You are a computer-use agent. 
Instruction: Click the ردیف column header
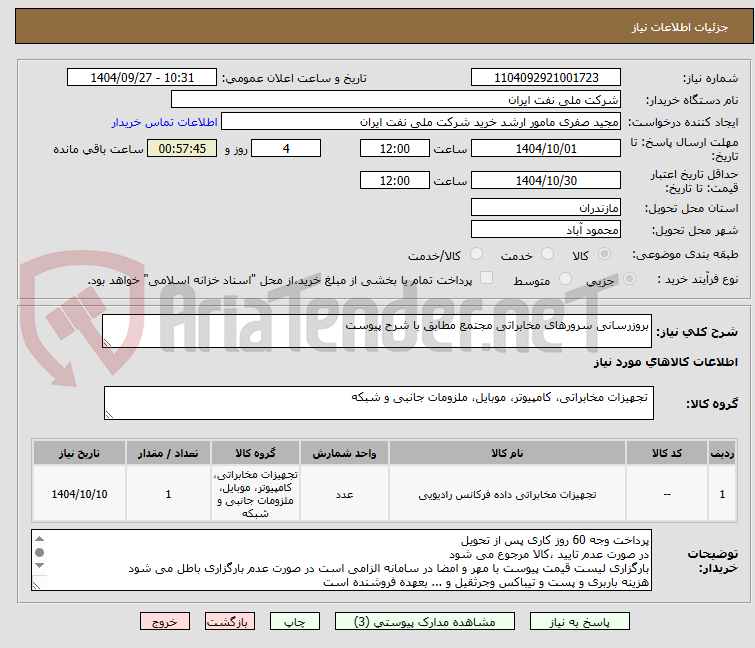pos(722,453)
